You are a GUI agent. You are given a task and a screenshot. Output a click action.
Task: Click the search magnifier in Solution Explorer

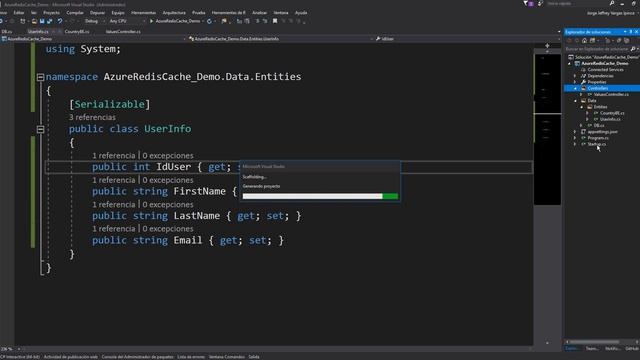pos(633,49)
